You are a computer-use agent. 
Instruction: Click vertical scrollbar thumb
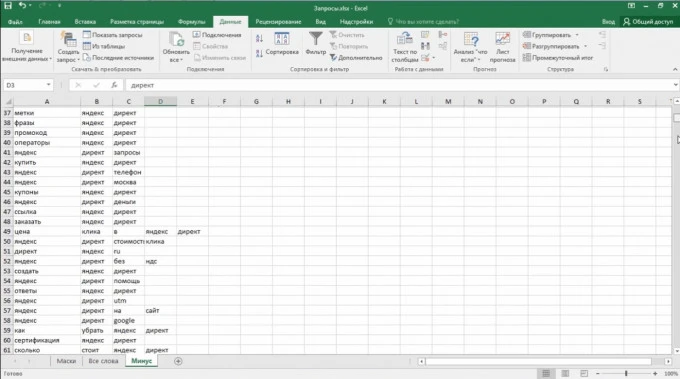(x=676, y=118)
